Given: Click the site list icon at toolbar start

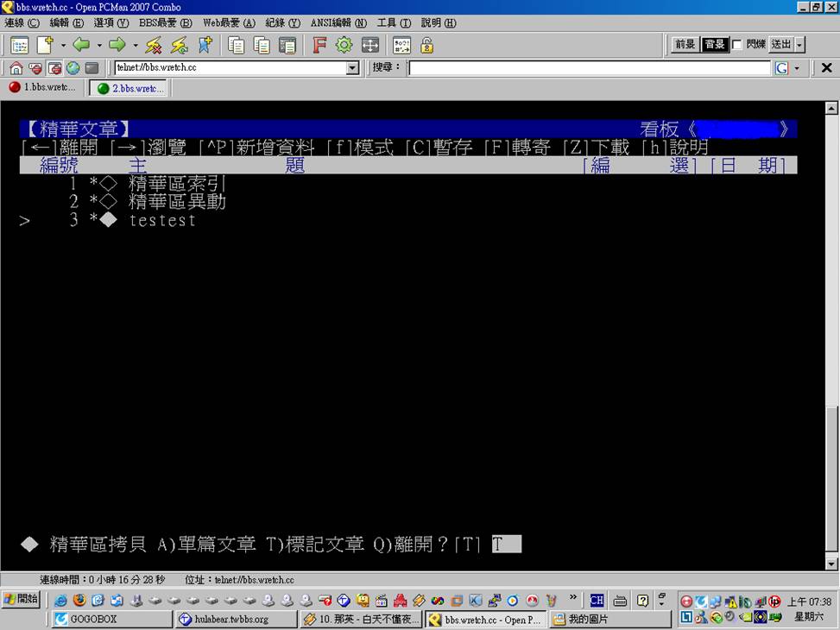Looking at the screenshot, I should 19,45.
